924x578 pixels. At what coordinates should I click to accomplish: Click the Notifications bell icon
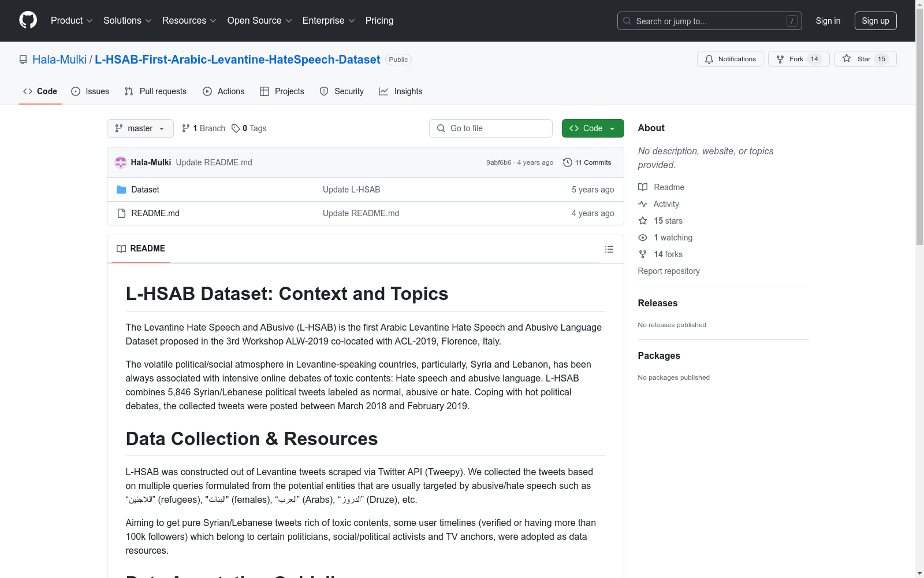(x=709, y=59)
